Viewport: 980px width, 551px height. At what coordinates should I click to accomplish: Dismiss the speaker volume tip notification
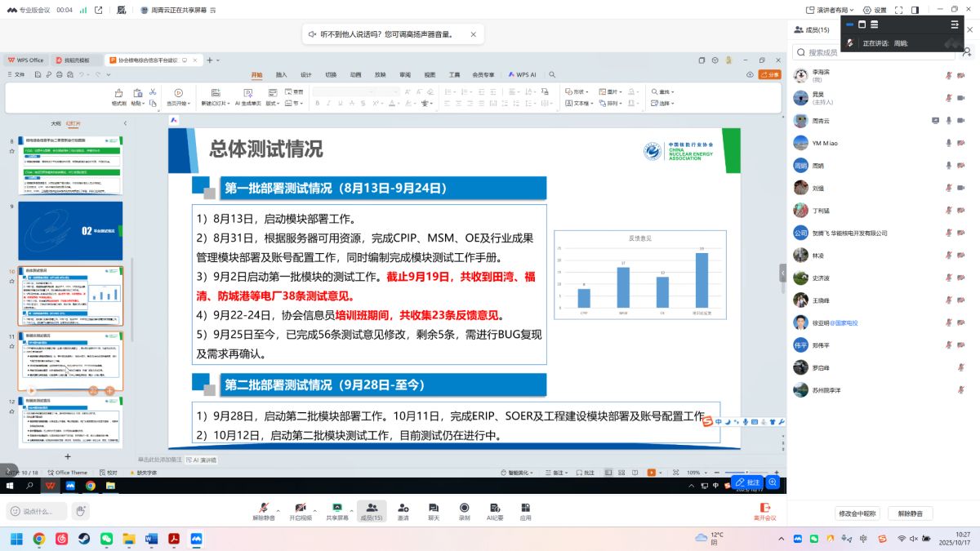coord(473,34)
